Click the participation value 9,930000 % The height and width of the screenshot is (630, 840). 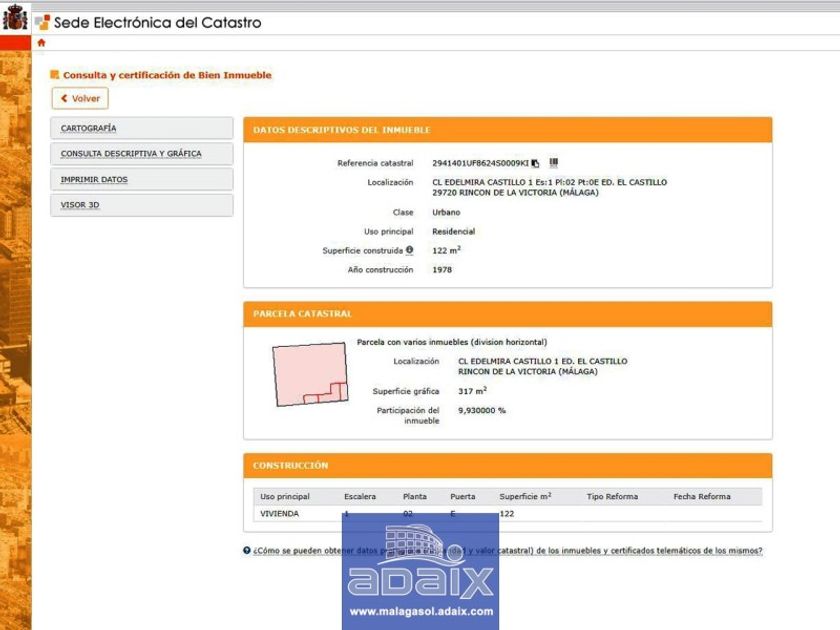click(482, 410)
